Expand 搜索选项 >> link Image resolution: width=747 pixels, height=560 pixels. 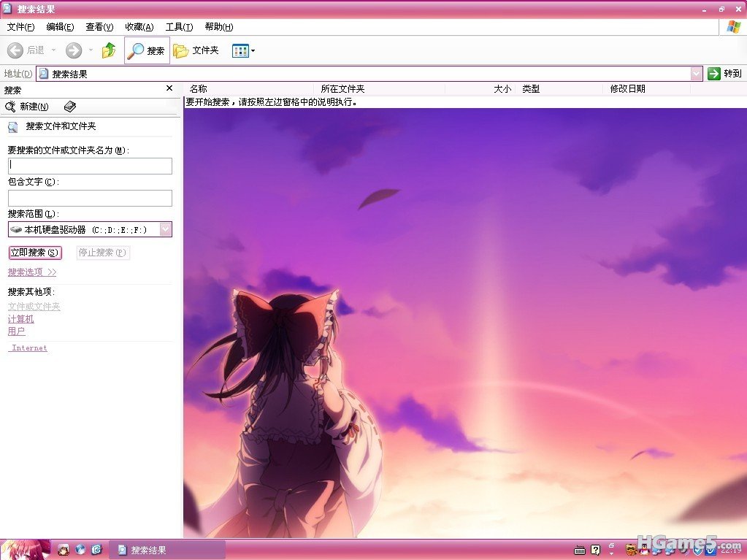(x=32, y=272)
